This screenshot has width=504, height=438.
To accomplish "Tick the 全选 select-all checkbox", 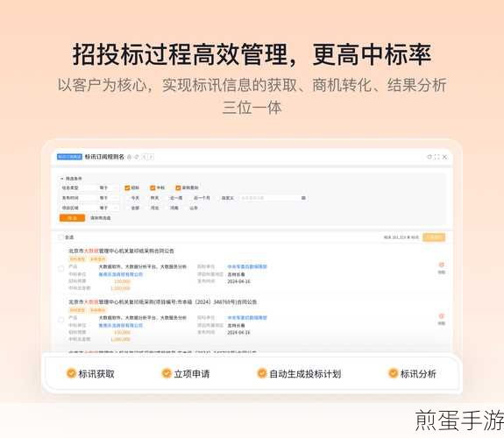I will point(60,237).
